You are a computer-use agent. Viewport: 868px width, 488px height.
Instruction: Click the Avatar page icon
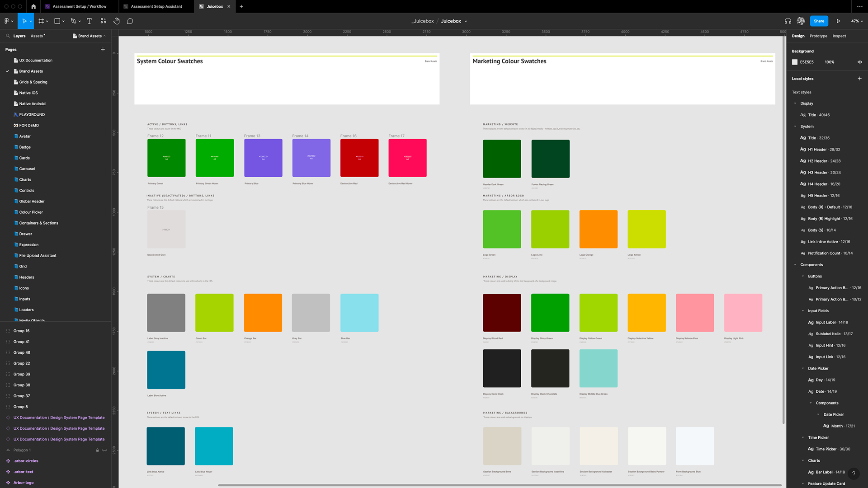[16, 136]
